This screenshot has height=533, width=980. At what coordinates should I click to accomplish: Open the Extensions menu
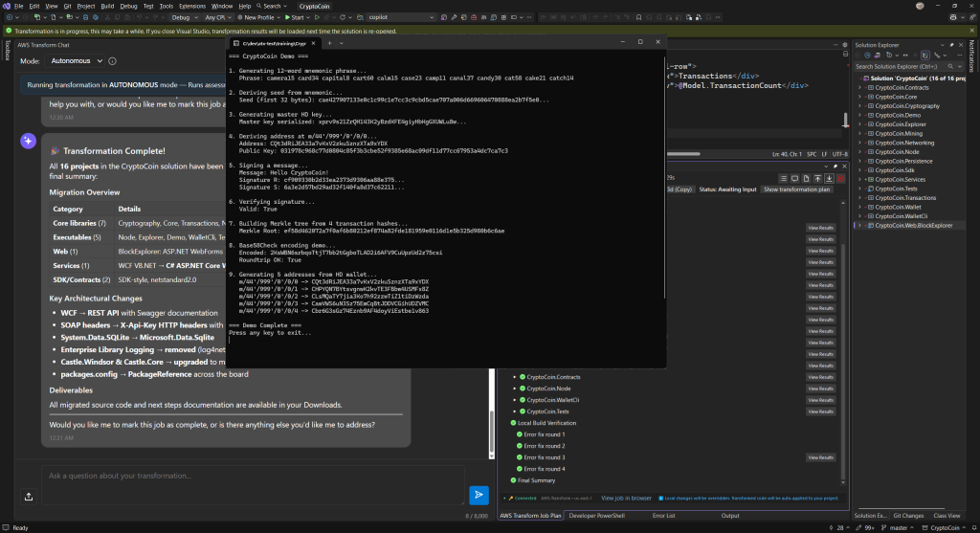coord(191,6)
